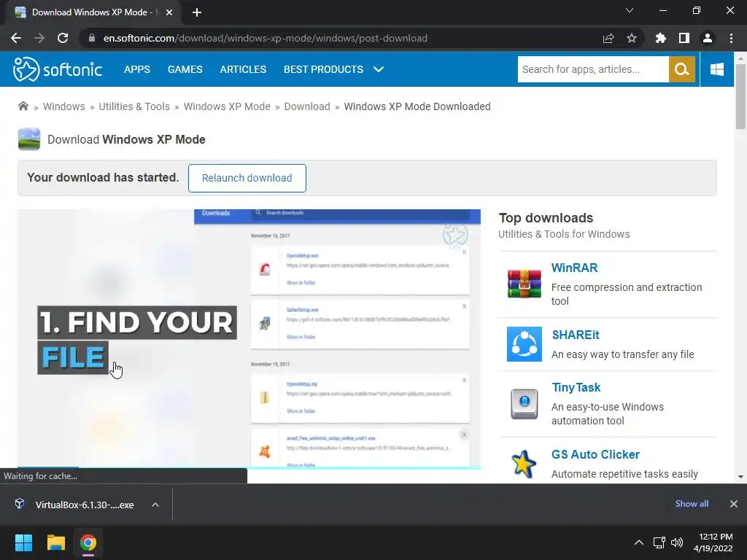Click the share page icon in address bar
The image size is (747, 560).
(608, 38)
